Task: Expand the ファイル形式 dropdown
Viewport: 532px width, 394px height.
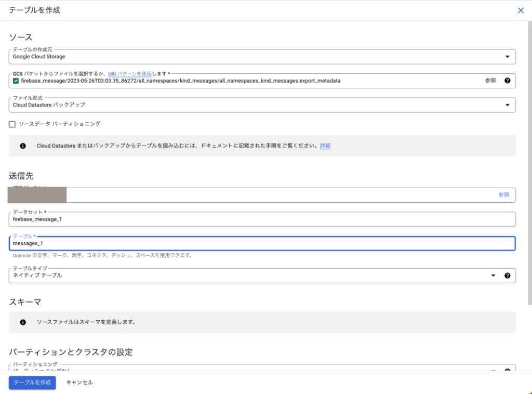Action: [x=507, y=105]
